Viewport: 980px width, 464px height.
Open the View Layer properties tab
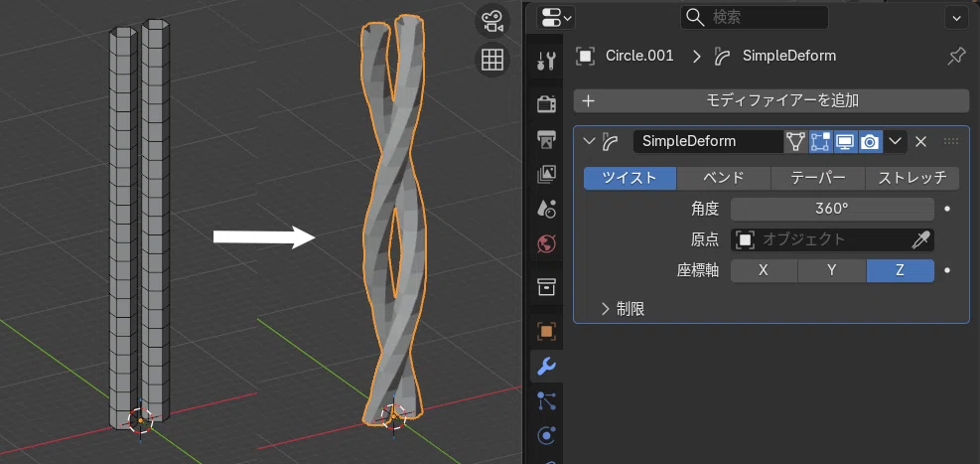click(546, 175)
